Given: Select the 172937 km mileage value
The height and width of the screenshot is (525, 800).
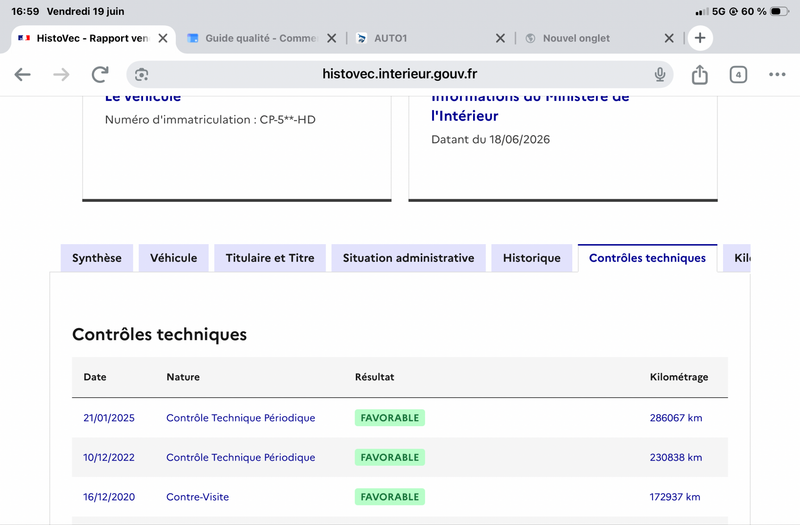Looking at the screenshot, I should pyautogui.click(x=675, y=497).
